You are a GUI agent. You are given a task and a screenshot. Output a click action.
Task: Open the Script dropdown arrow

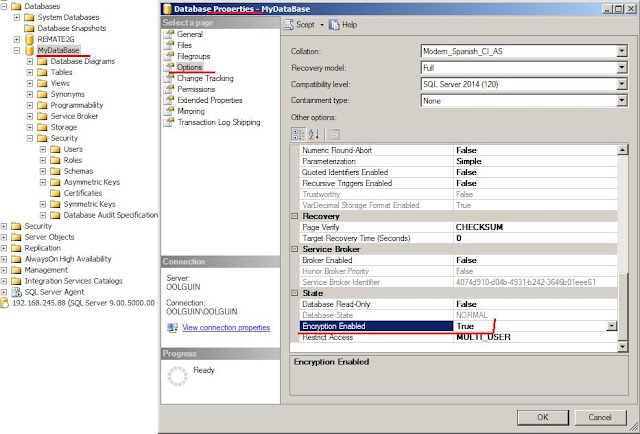tap(322, 25)
